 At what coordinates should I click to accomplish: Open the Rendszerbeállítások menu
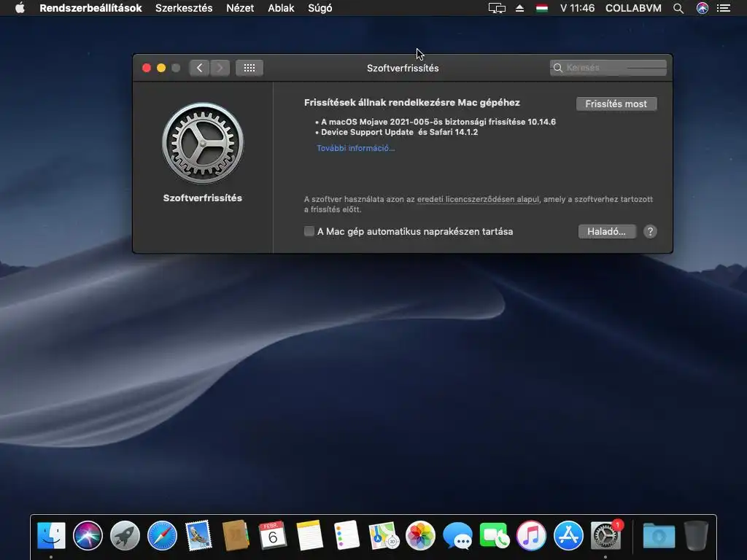click(x=90, y=8)
